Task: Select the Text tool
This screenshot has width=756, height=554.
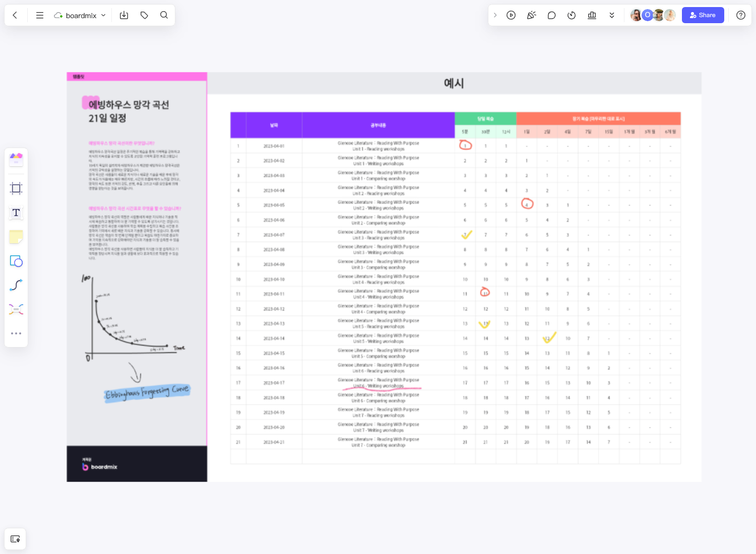Action: [16, 213]
